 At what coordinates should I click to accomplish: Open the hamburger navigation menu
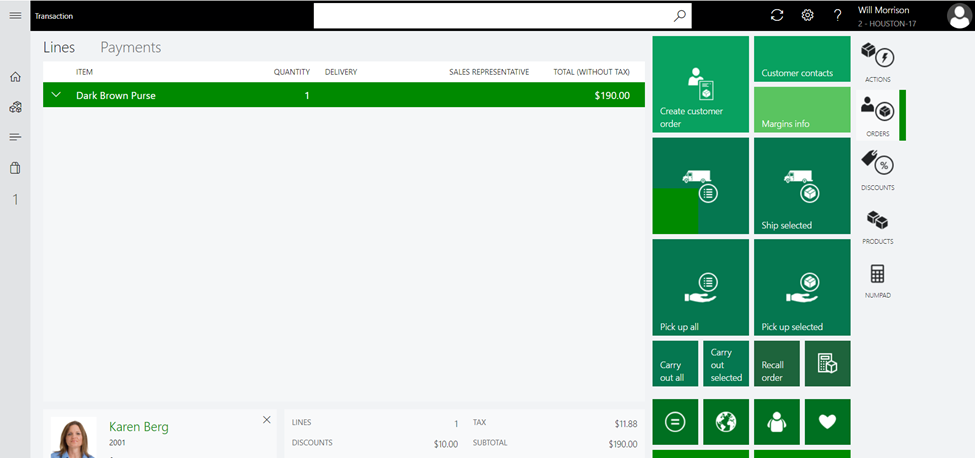(15, 16)
